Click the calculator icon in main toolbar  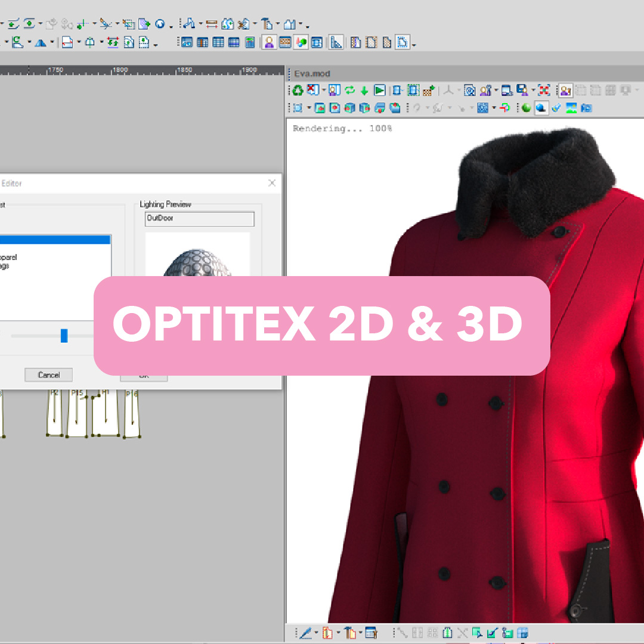(250, 42)
